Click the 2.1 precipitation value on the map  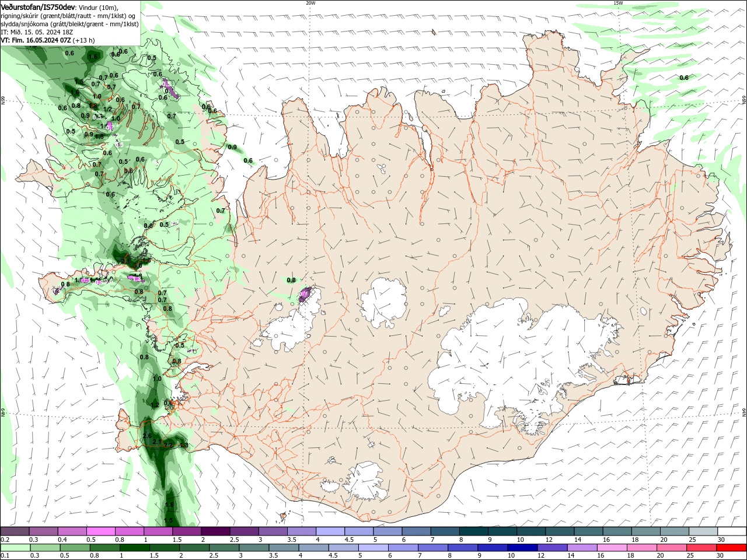[x=157, y=443]
